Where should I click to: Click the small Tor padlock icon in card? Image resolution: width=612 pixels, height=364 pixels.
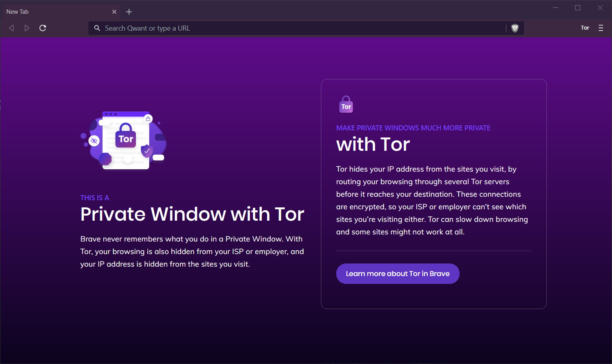(x=346, y=104)
